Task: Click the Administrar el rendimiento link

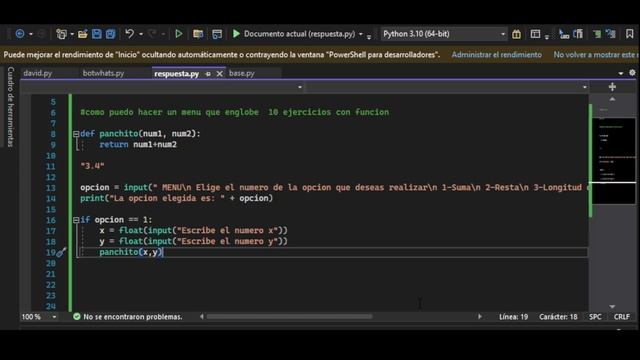Action: coord(497,55)
